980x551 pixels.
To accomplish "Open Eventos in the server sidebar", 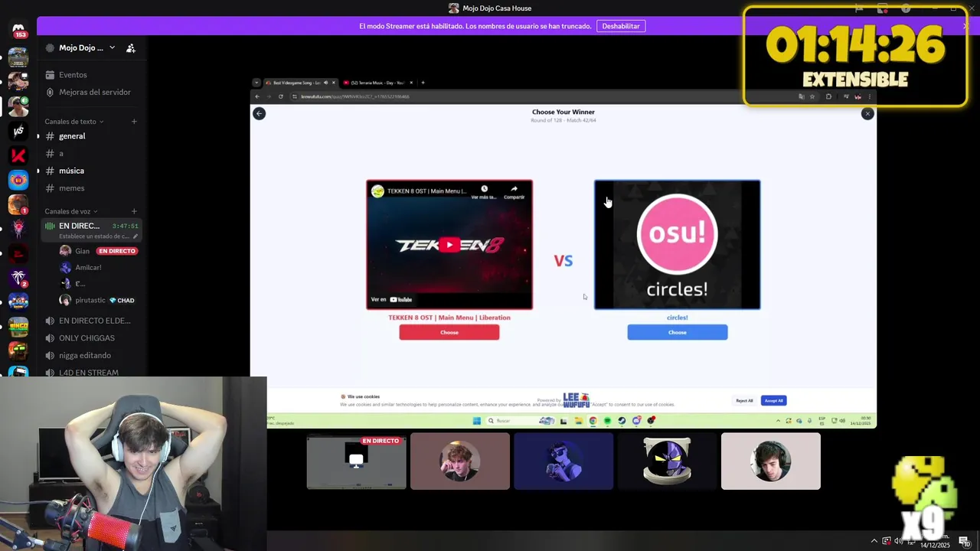I will point(91,75).
